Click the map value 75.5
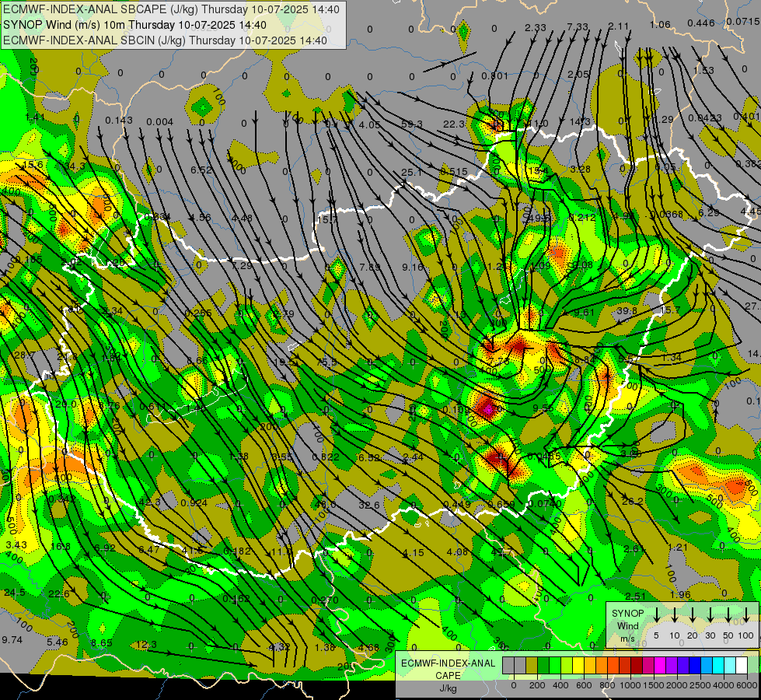Screen dimensions: 761x700 [x=326, y=362]
